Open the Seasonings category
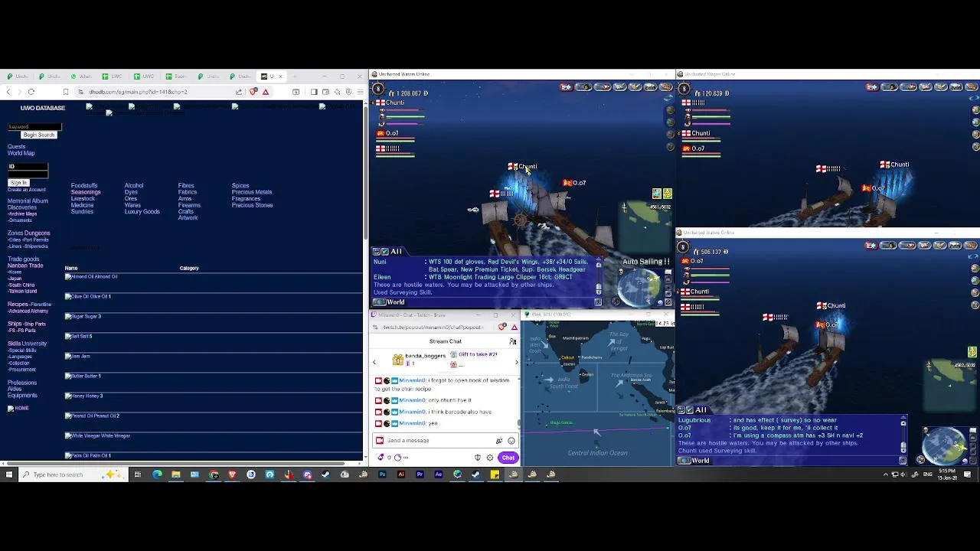The height and width of the screenshot is (551, 980). 86,192
